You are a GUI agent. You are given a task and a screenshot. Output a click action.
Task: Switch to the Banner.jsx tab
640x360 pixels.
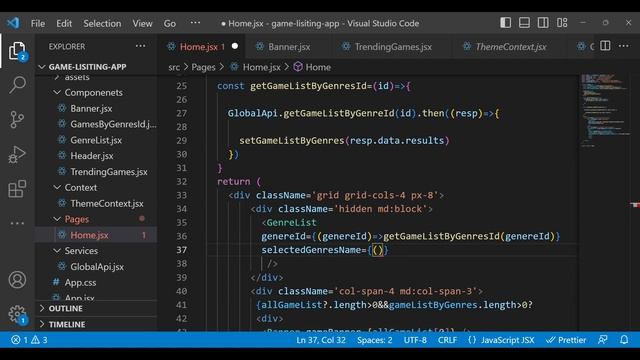pos(288,47)
